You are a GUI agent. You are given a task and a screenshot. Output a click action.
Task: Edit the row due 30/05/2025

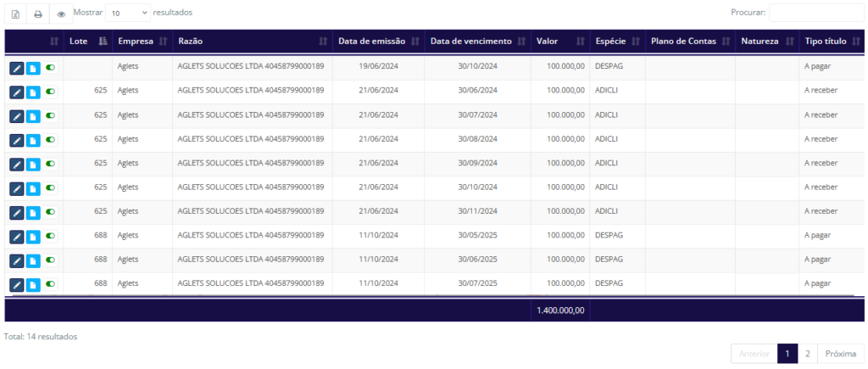17,237
